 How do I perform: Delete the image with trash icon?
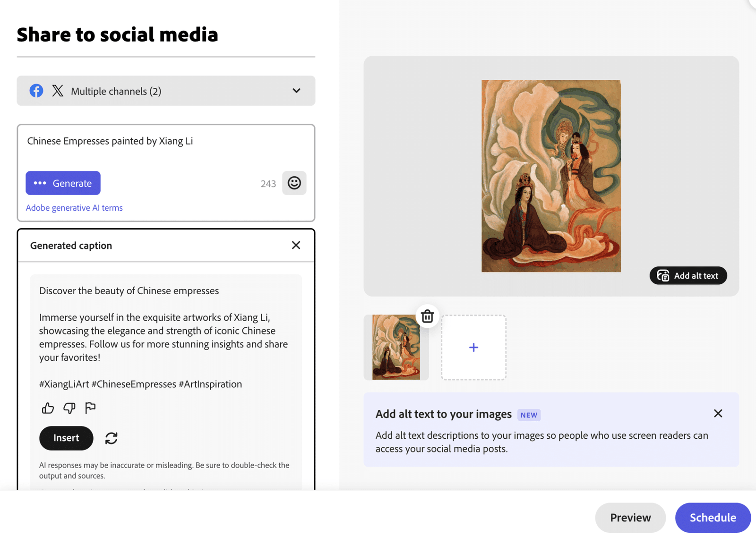[x=427, y=316]
